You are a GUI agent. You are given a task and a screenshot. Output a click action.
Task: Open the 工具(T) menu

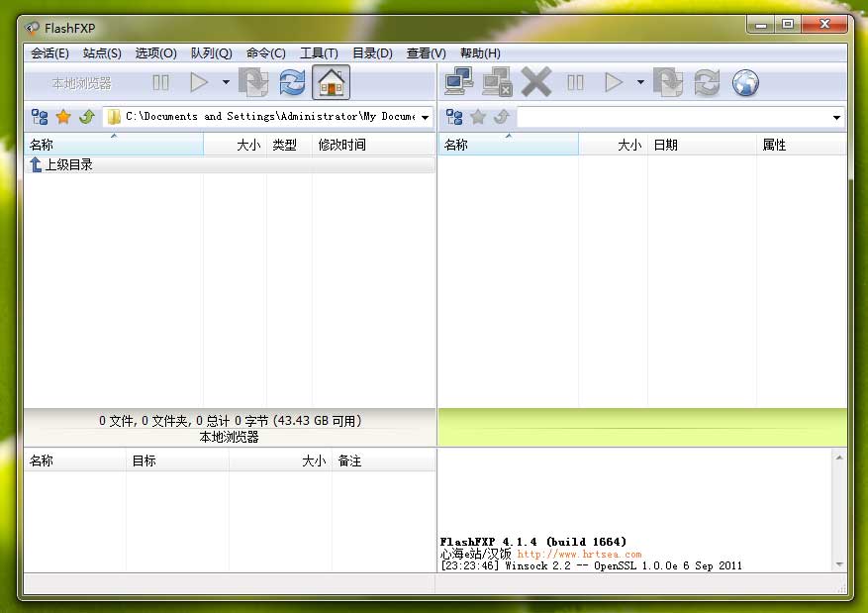click(x=319, y=53)
